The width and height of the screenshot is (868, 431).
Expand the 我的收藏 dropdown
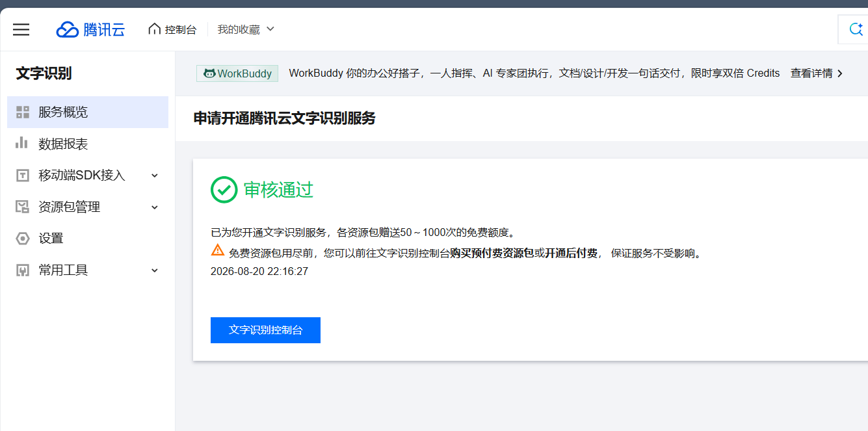tap(246, 29)
